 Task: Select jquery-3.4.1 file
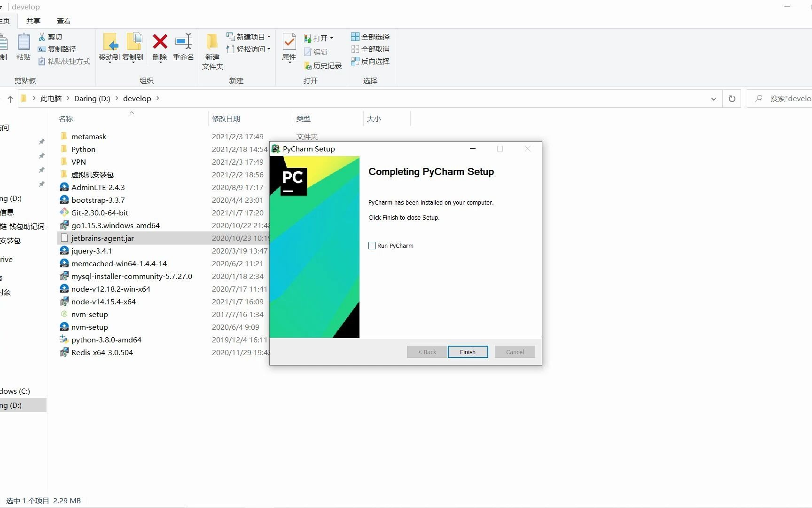[x=92, y=251]
